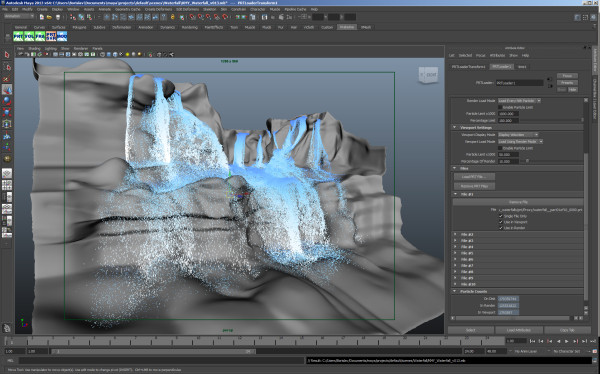This screenshot has height=374, width=600.
Task: Collapse the Particle Counts section
Action: pyautogui.click(x=455, y=291)
